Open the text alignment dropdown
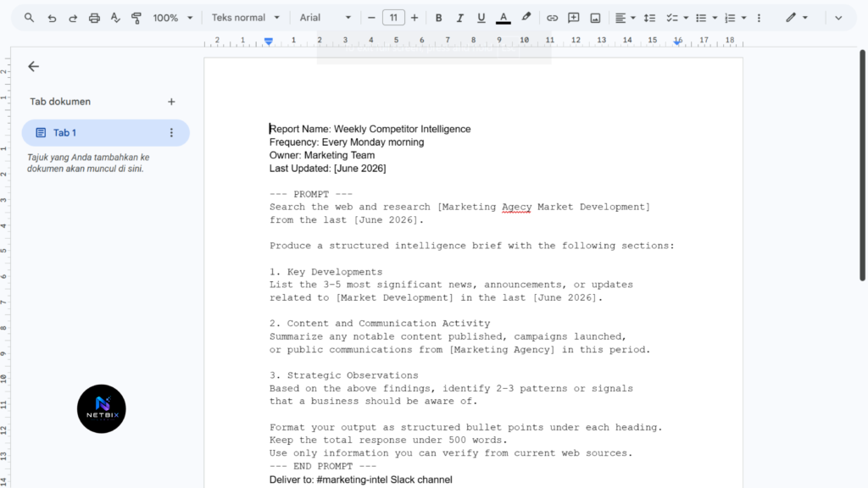 pyautogui.click(x=626, y=18)
